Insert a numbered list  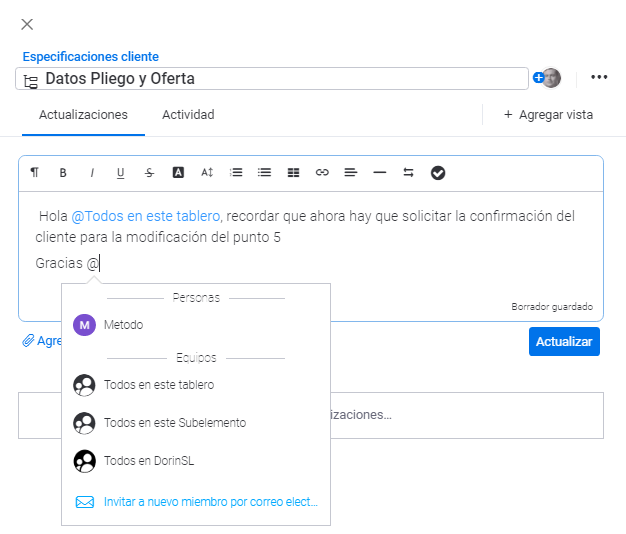(x=236, y=173)
